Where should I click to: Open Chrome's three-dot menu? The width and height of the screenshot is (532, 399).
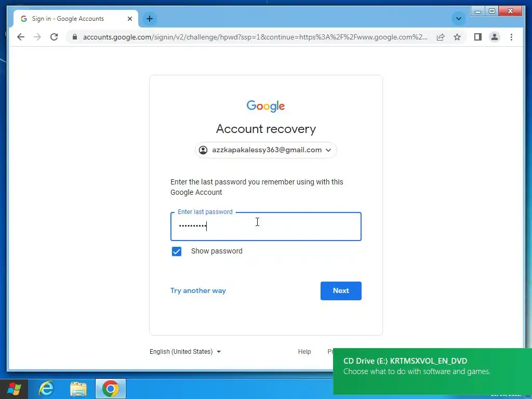[511, 37]
